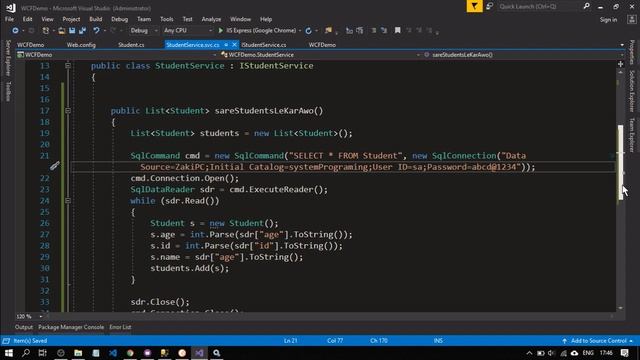640x360 pixels.
Task: Click the Save All icon
Action: [82, 31]
